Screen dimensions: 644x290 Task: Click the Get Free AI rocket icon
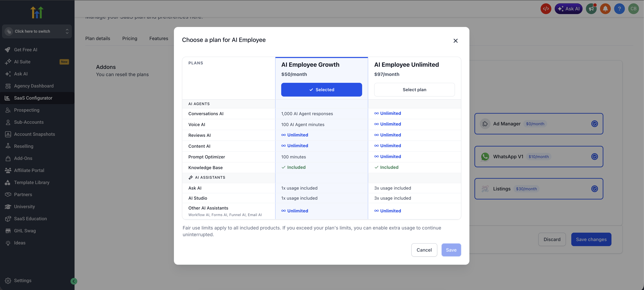[x=8, y=50]
